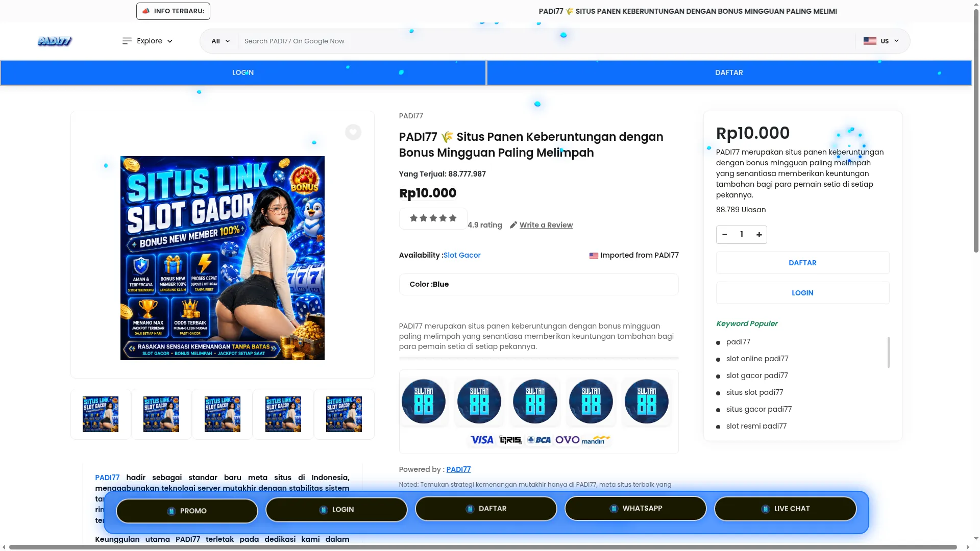Image resolution: width=980 pixels, height=551 pixels.
Task: Click the VISA payment logo
Action: point(482,440)
